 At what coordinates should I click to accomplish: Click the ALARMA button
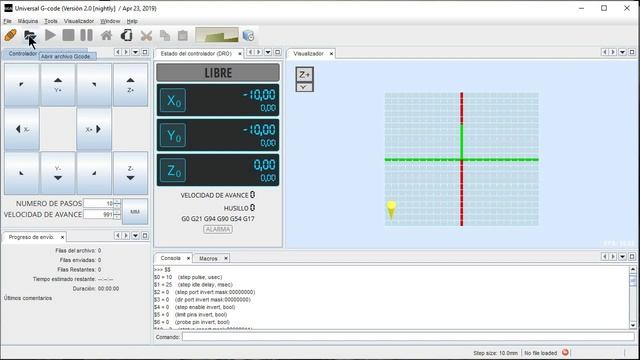click(218, 229)
